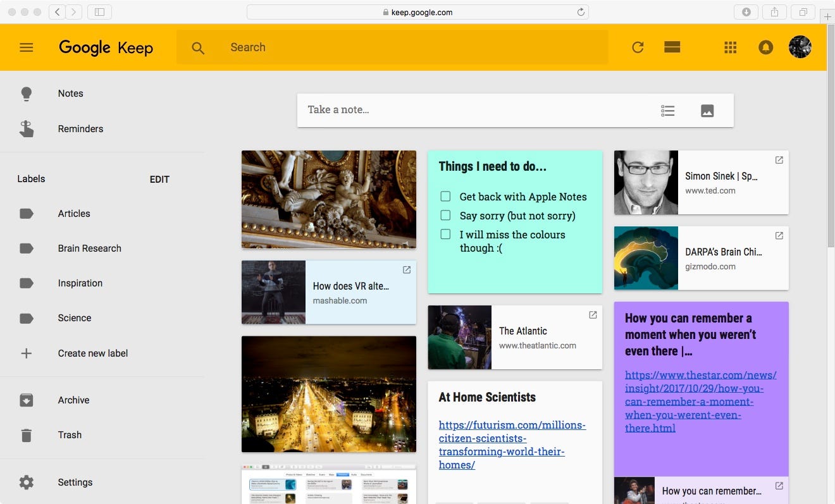Open Notes in the sidebar
The image size is (835, 504).
(70, 94)
